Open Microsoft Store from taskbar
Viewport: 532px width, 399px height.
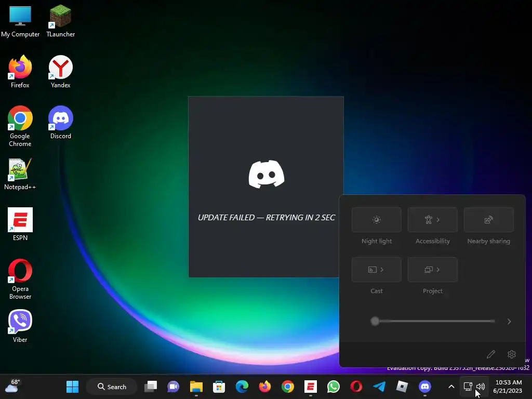(x=219, y=387)
